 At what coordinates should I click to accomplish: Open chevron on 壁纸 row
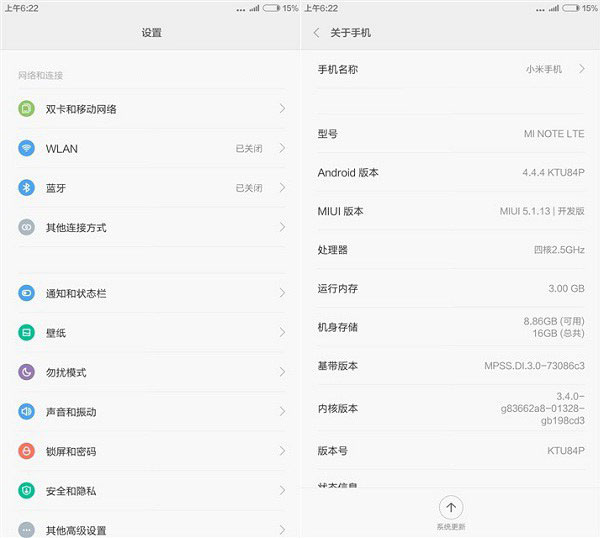(x=282, y=332)
